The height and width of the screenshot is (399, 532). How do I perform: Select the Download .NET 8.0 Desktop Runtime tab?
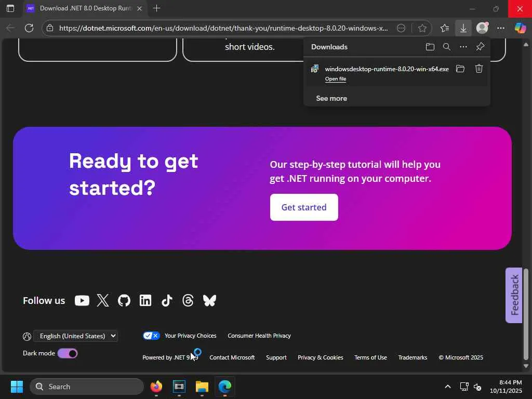pos(85,8)
